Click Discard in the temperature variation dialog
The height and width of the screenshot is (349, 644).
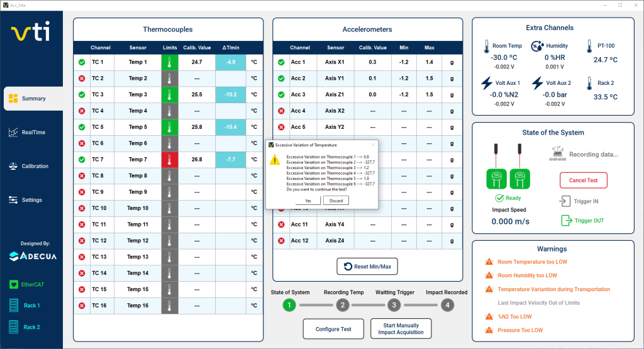coord(336,201)
